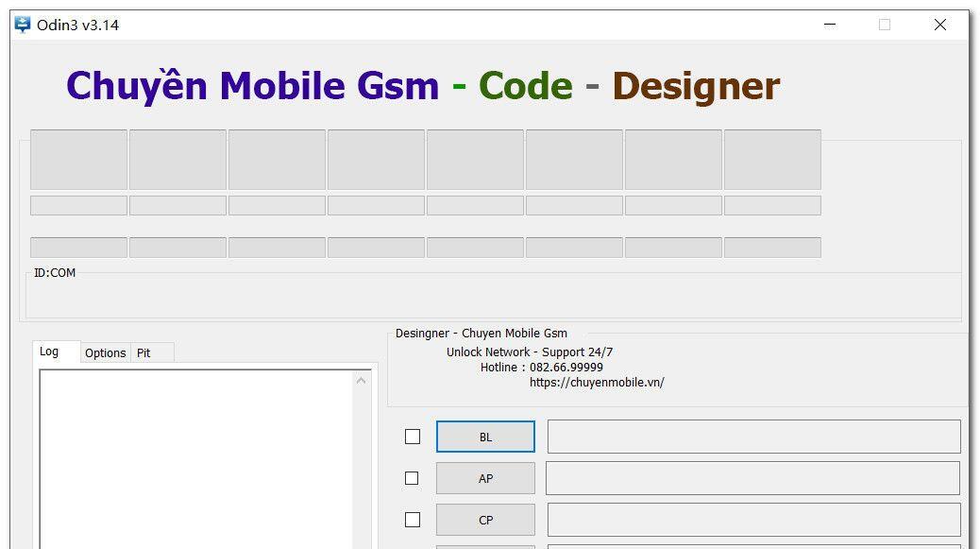Tick the checkbox next to CP
980x549 pixels.
click(413, 520)
